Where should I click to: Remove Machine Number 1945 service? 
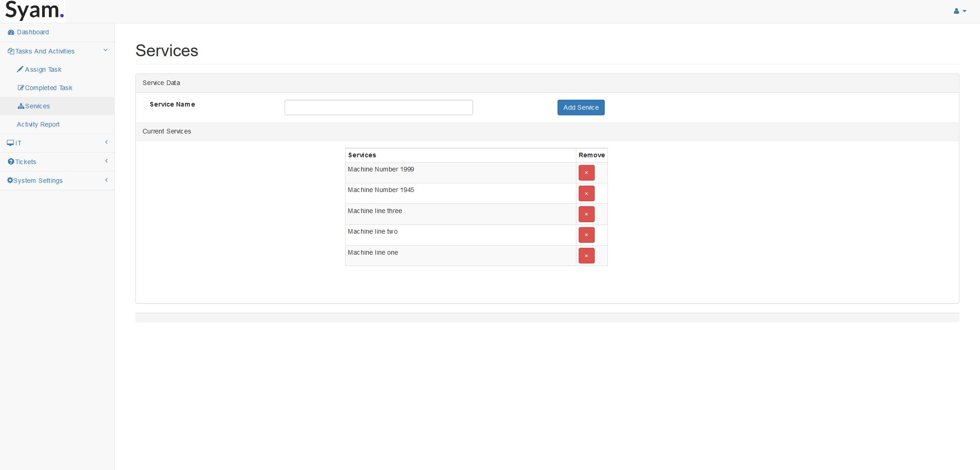[586, 193]
